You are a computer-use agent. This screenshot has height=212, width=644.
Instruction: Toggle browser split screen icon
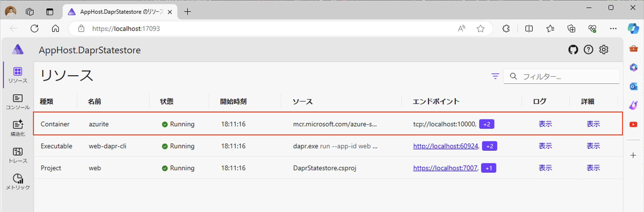point(529,28)
